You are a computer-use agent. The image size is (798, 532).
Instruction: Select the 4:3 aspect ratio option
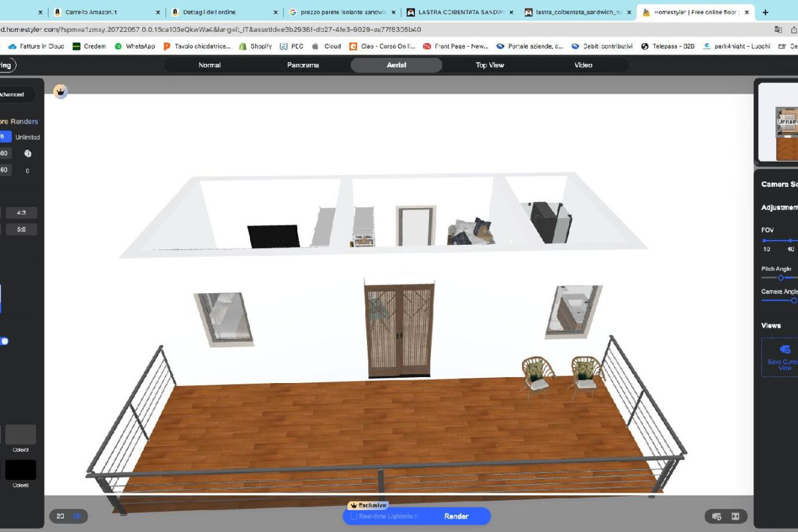tap(21, 213)
